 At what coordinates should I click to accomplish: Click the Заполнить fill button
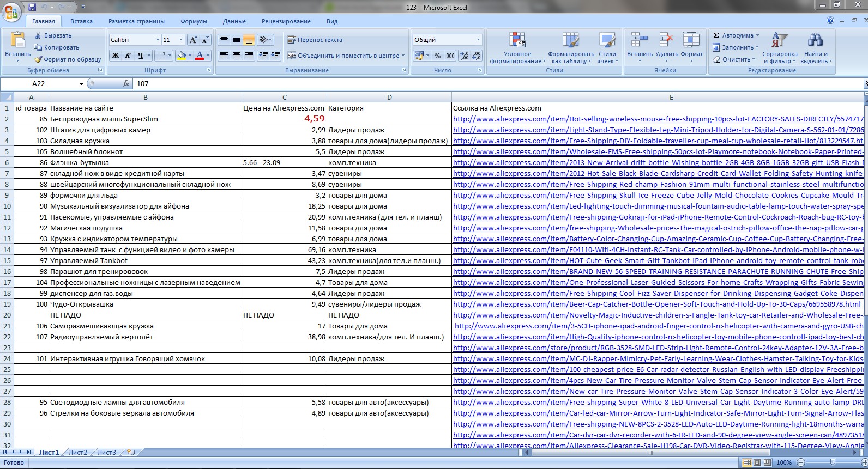(735, 47)
